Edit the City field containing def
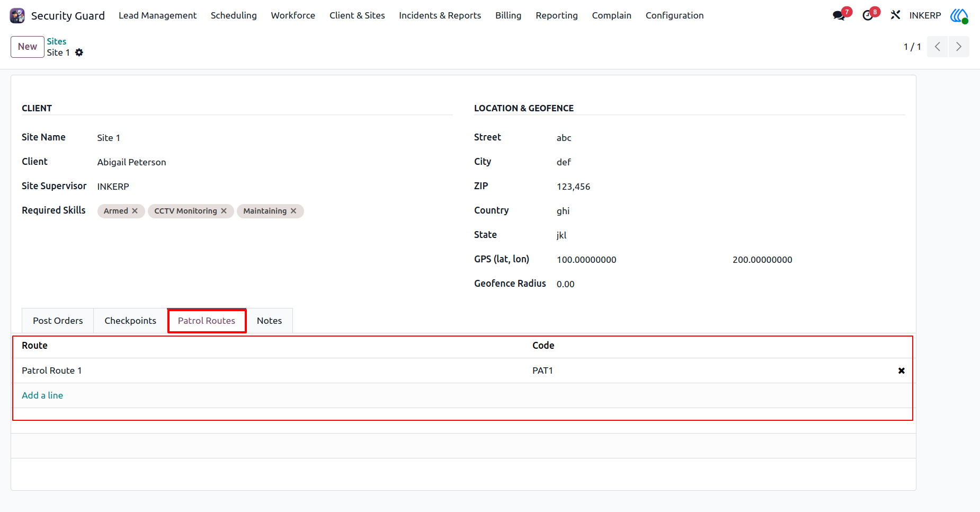 (x=730, y=162)
